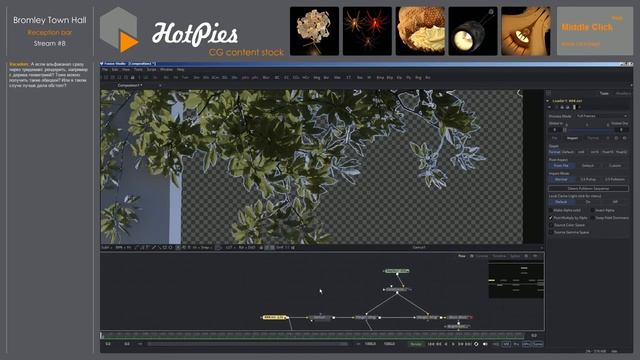Add a Blur tool from the toolbar

[266, 78]
